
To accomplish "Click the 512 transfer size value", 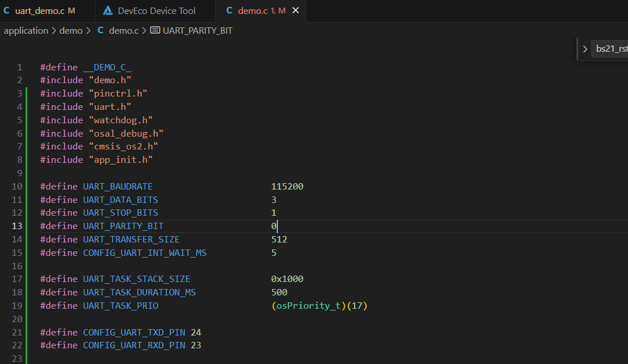I will 279,239.
